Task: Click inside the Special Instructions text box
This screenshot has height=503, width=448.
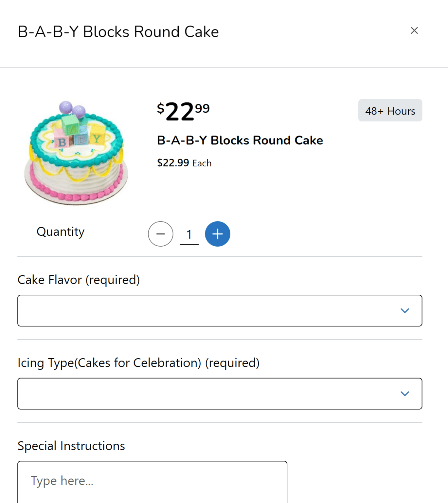Action: point(152,481)
